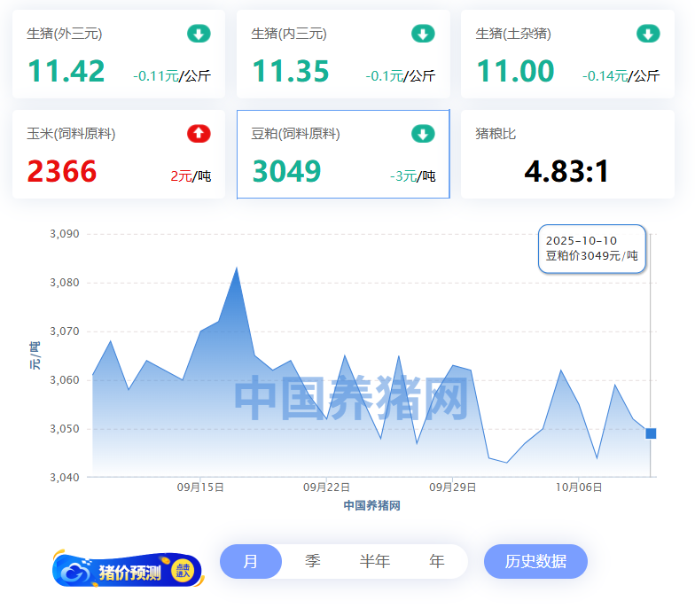This screenshot has width=695, height=616.
Task: Click the 点击进入 badge on forecast banner
Action: tap(184, 571)
